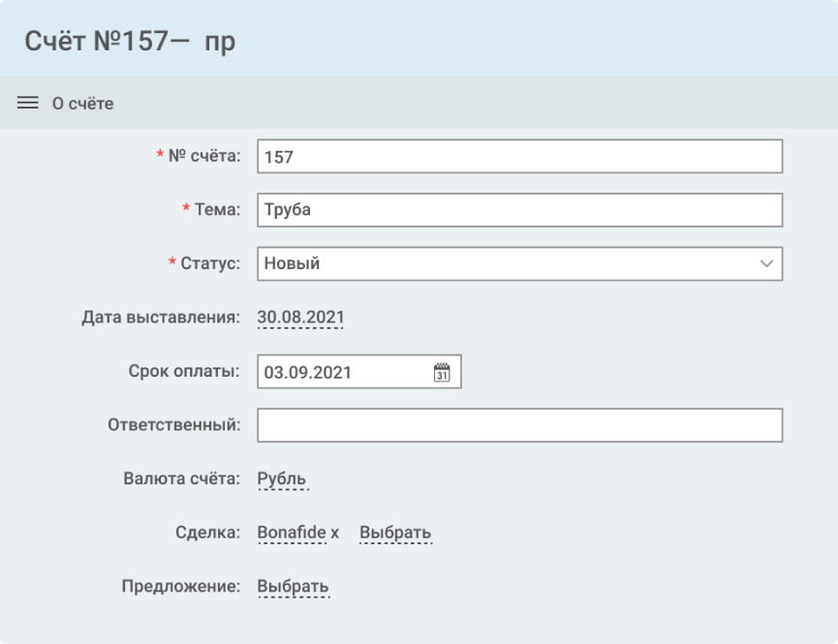The height and width of the screenshot is (644, 838).
Task: Click Выбрать next to Сделка
Action: (x=395, y=533)
